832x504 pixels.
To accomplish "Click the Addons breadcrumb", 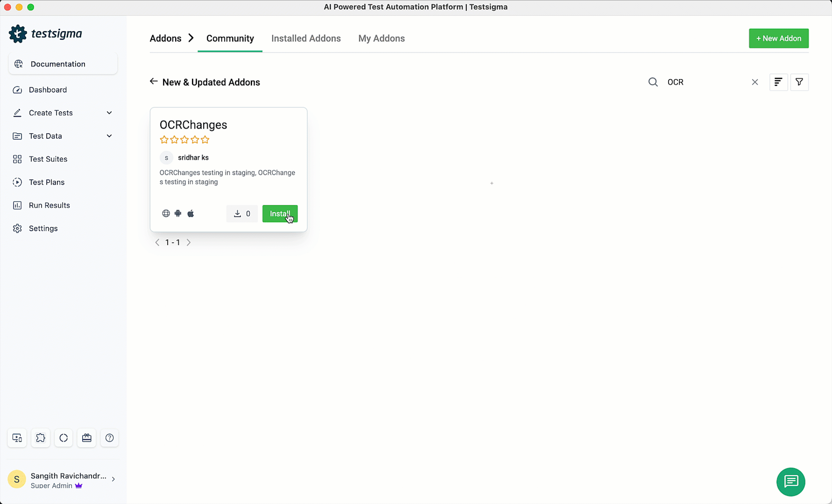I will click(165, 39).
